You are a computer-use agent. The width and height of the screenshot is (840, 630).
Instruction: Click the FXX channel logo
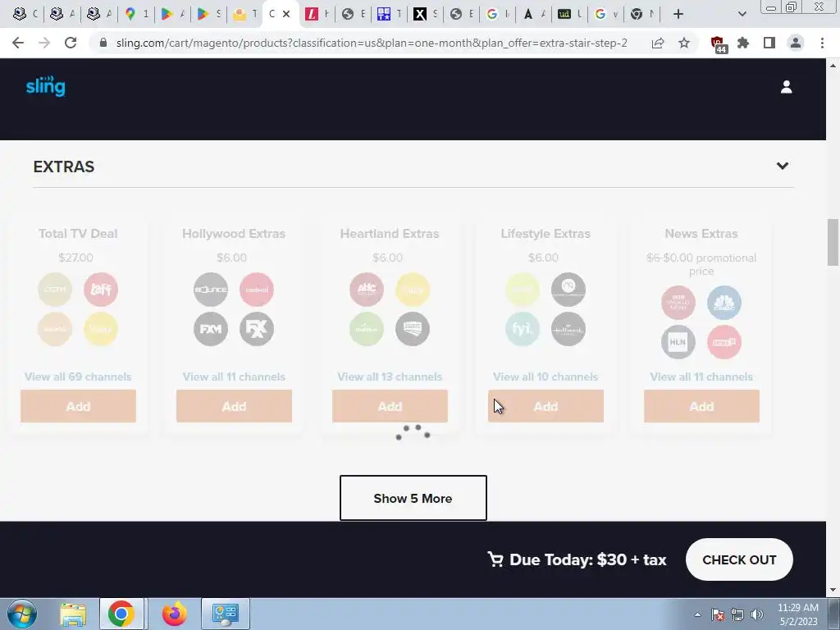click(x=257, y=329)
